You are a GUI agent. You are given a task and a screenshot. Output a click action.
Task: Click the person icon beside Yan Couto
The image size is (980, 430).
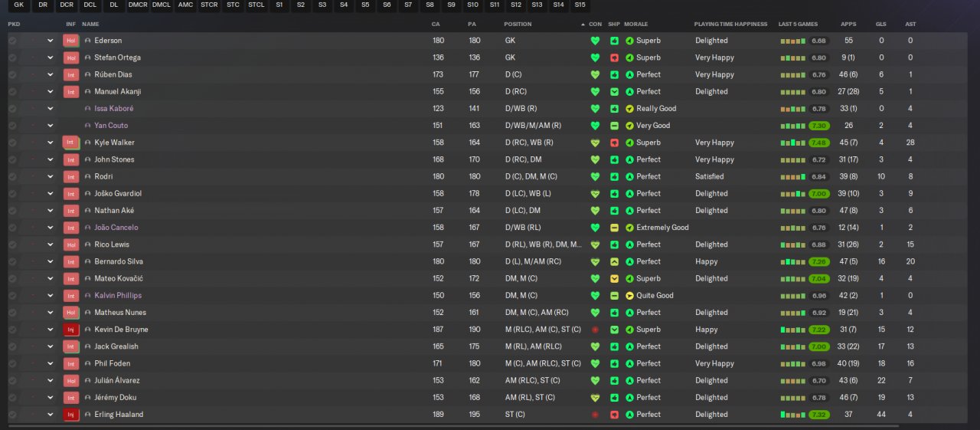click(x=88, y=126)
